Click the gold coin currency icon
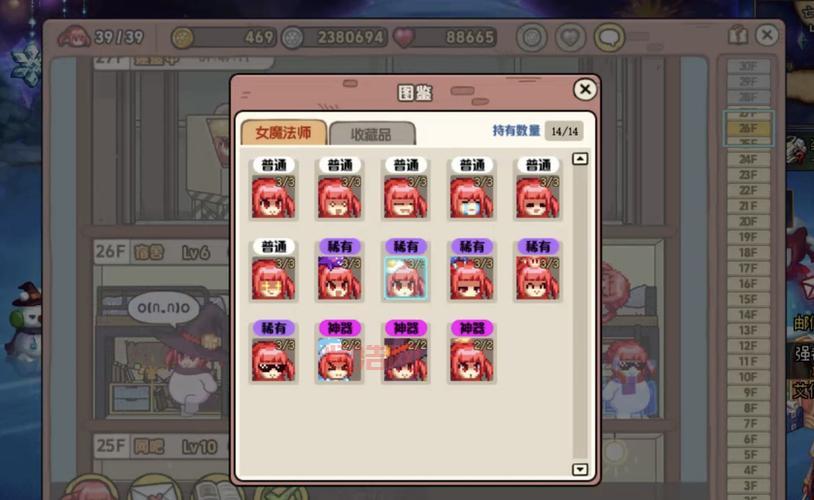 [x=182, y=38]
